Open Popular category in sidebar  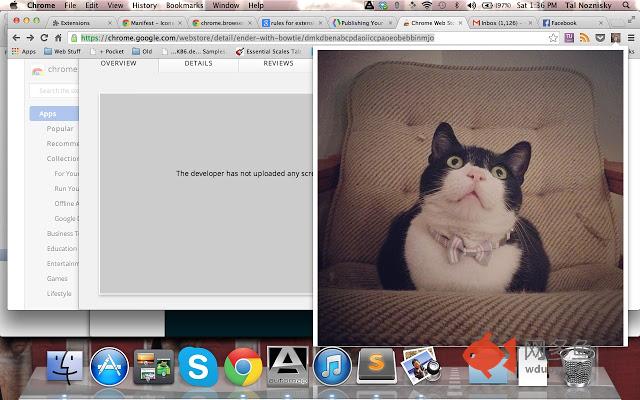(x=60, y=129)
